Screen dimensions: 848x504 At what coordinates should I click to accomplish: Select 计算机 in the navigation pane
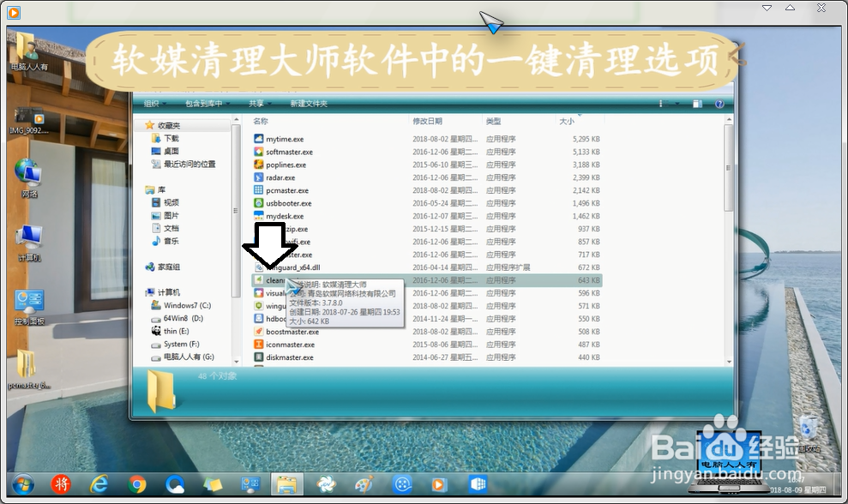pos(169,292)
